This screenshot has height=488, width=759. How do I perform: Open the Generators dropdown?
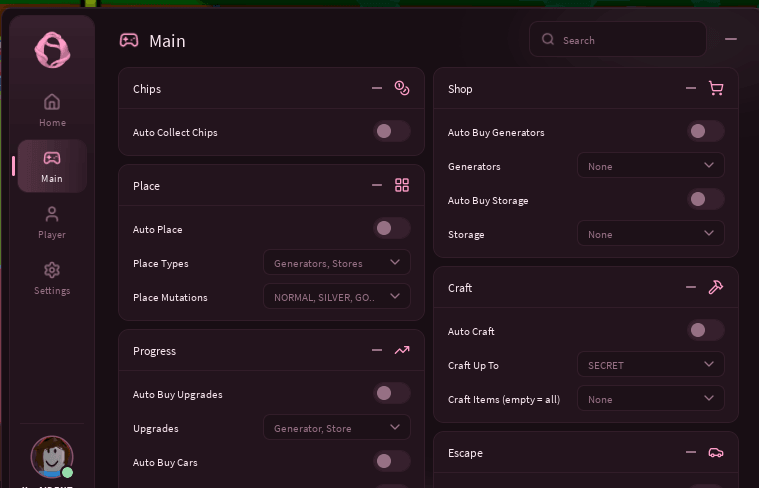pos(651,166)
